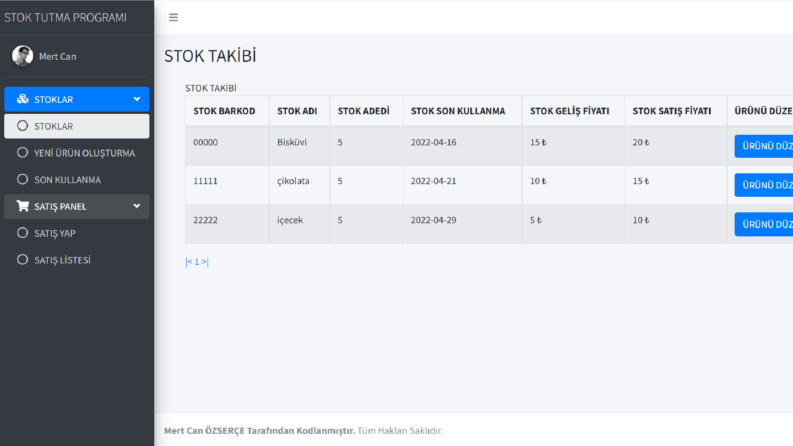Collapse the SATIŞ PANEL chevron
The image size is (793, 446).
(x=137, y=206)
